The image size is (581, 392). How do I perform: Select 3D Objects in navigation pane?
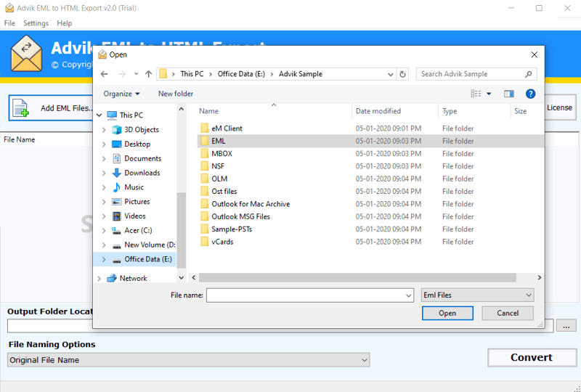pos(141,130)
